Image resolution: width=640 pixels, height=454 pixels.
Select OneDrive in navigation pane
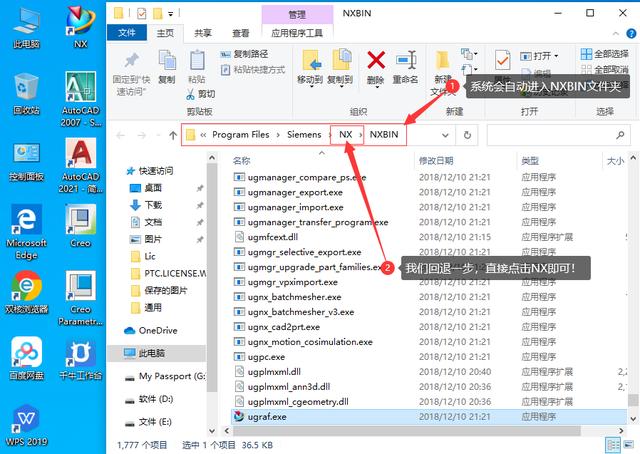(151, 330)
